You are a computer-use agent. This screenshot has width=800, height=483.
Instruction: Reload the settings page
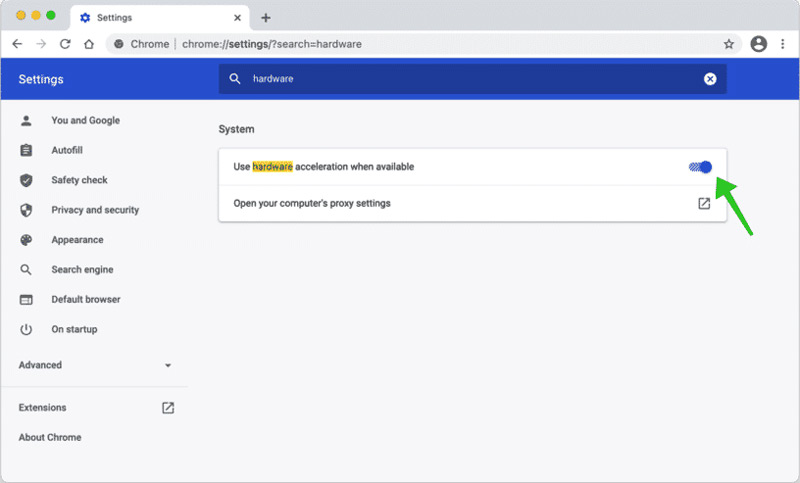pyautogui.click(x=65, y=44)
